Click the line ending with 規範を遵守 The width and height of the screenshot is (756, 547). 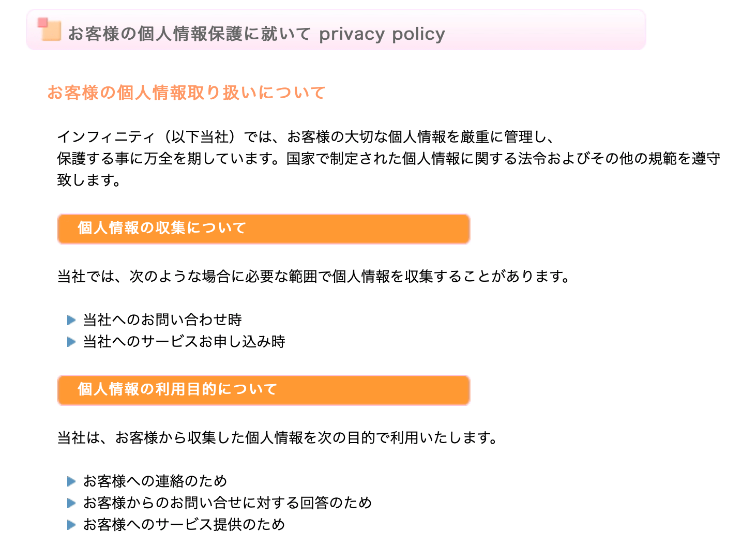tap(388, 159)
